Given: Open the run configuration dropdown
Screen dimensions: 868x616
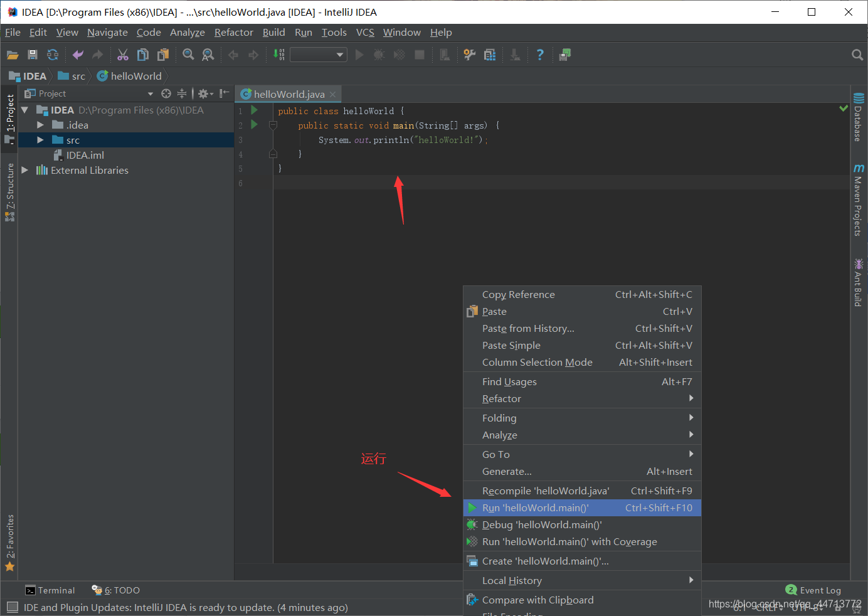Looking at the screenshot, I should [x=319, y=55].
